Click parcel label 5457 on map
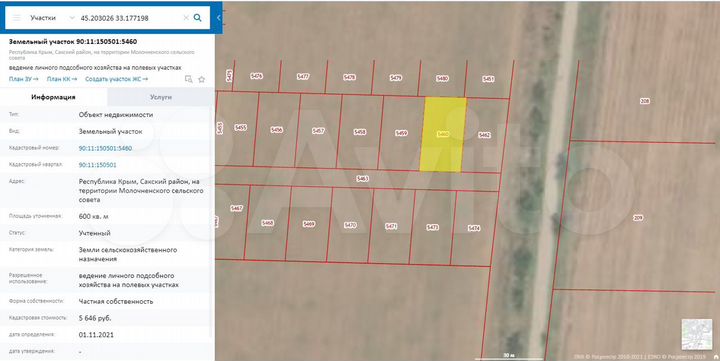The image size is (720, 361). 318,131
